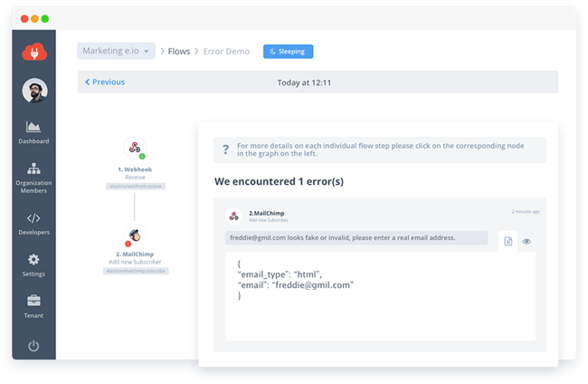This screenshot has width=588, height=384.
Task: Click the elastic.io cloud plug logo
Action: pos(34,53)
